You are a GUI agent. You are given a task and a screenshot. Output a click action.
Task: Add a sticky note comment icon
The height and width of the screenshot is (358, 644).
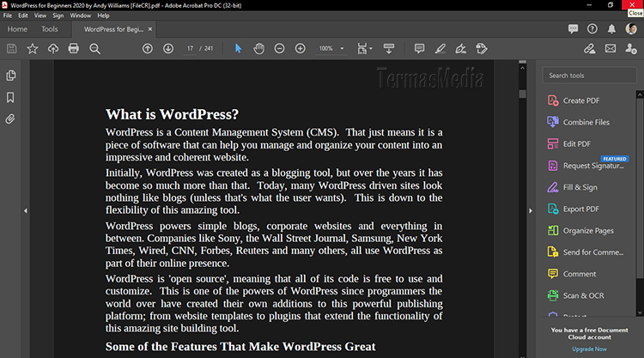(x=419, y=48)
